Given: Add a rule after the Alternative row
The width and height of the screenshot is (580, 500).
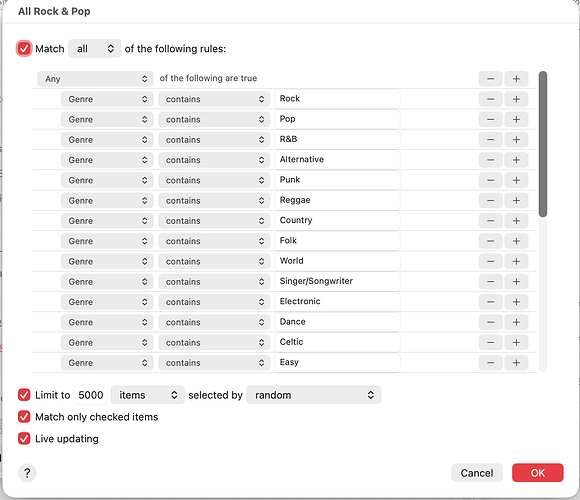Looking at the screenshot, I should pyautogui.click(x=516, y=160).
